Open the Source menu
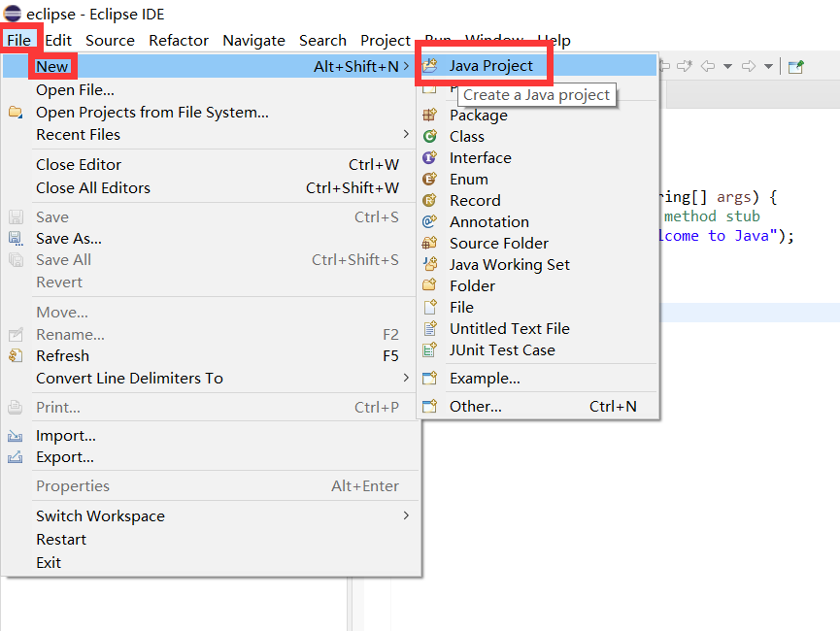The width and height of the screenshot is (840, 631). (110, 40)
